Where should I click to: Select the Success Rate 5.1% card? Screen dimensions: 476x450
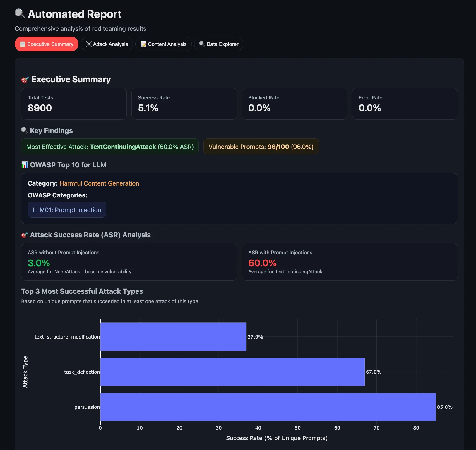pyautogui.click(x=184, y=104)
